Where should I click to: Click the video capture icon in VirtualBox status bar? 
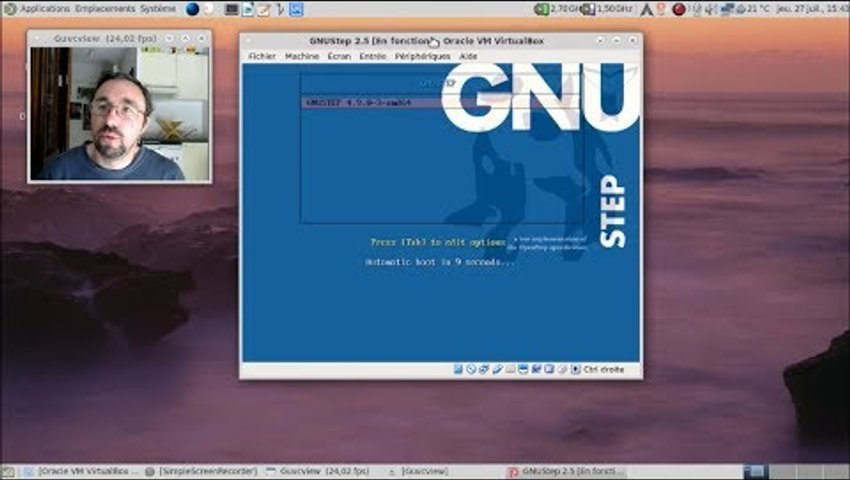[537, 369]
